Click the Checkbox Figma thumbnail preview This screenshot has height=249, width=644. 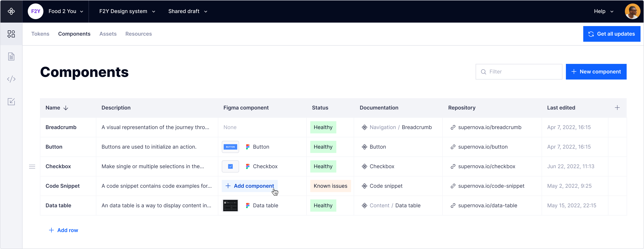click(230, 166)
